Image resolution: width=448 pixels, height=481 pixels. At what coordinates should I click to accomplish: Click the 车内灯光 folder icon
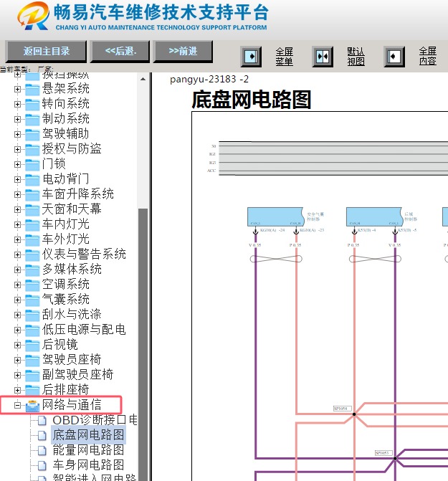point(32,224)
